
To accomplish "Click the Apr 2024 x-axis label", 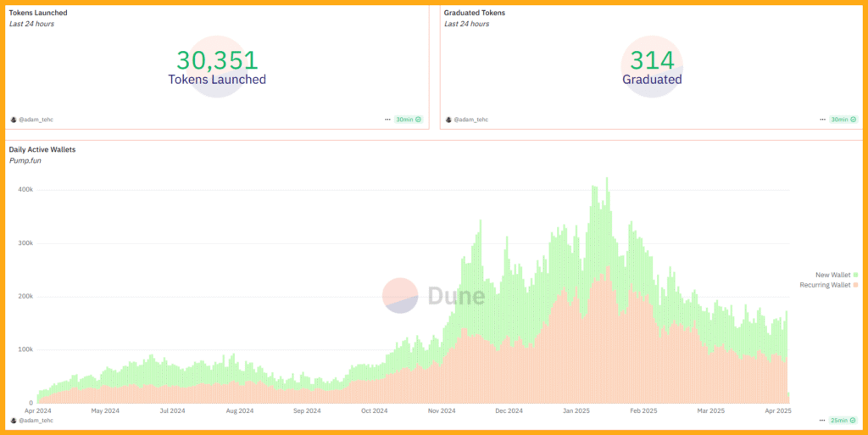I will (x=37, y=411).
